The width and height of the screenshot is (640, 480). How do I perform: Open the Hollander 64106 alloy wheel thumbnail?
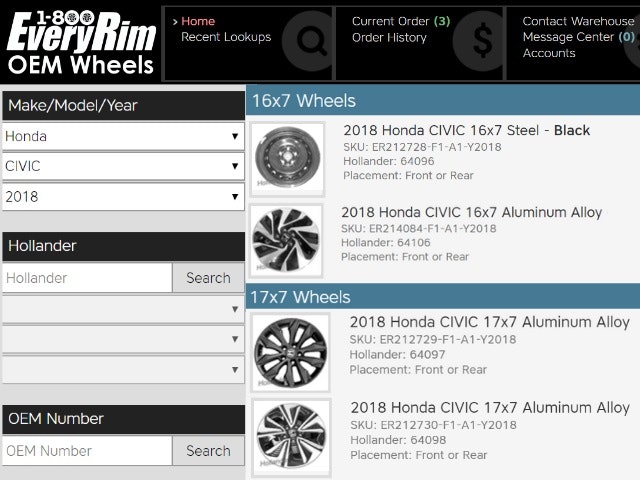click(x=286, y=241)
